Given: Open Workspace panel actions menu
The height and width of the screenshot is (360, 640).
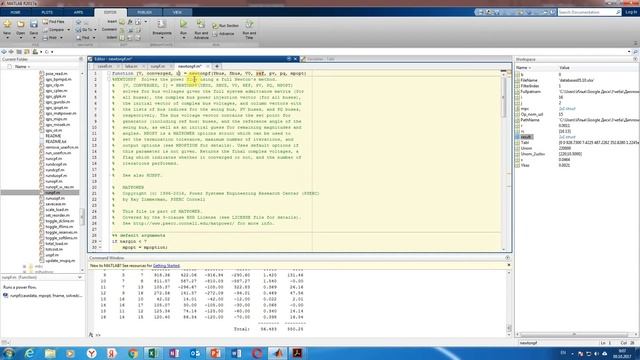Looking at the screenshot, I should 635,60.
